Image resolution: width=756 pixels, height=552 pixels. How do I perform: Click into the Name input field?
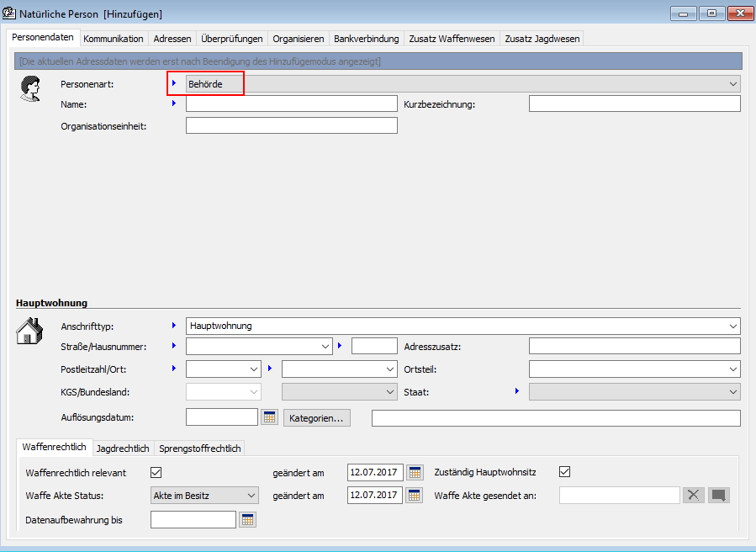[x=291, y=103]
